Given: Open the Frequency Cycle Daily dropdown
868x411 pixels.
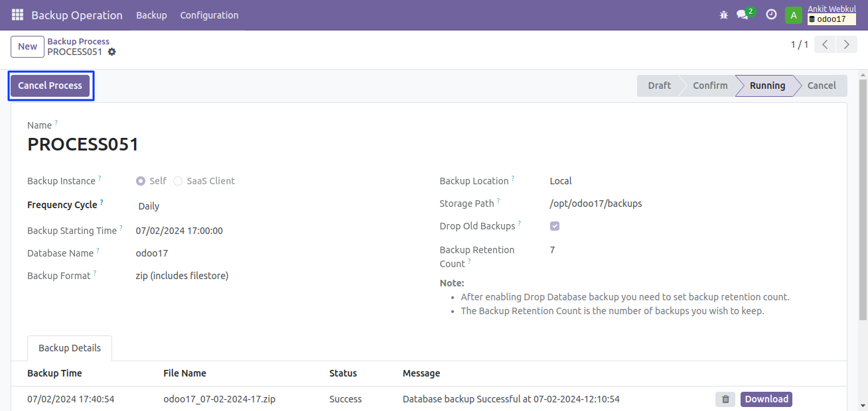Looking at the screenshot, I should coord(149,206).
